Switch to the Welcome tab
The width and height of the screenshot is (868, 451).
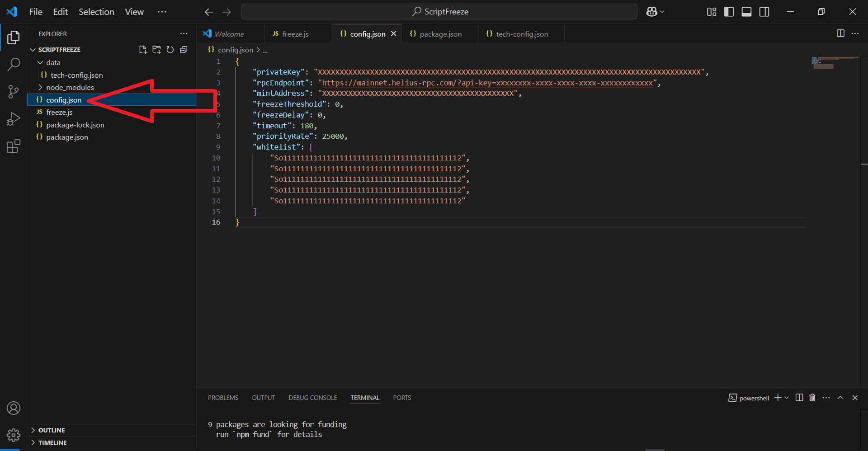tap(230, 34)
